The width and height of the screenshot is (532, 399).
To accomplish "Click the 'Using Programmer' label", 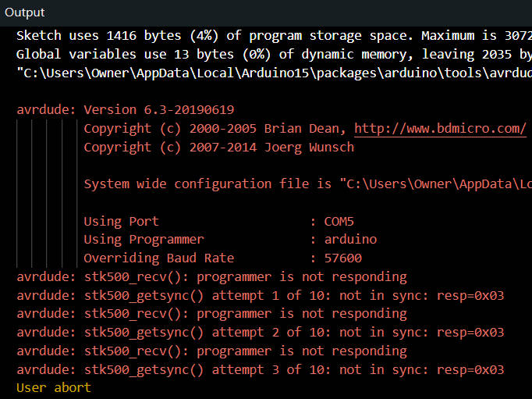I will pos(144,239).
